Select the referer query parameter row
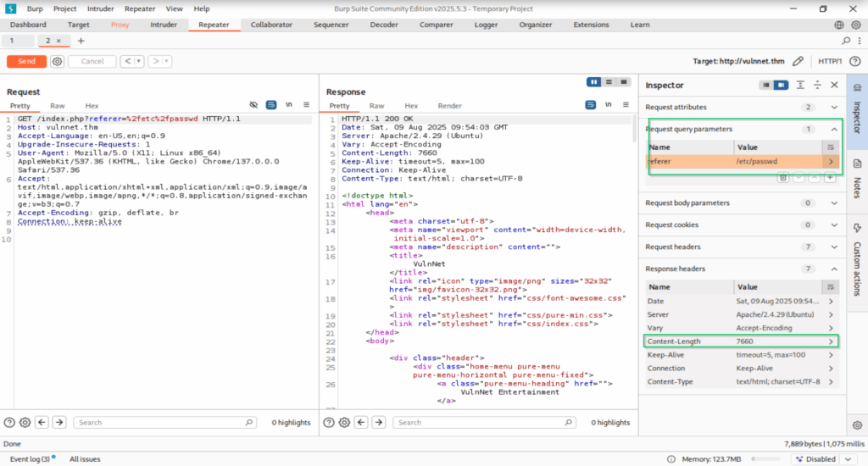868x466 pixels. point(742,162)
